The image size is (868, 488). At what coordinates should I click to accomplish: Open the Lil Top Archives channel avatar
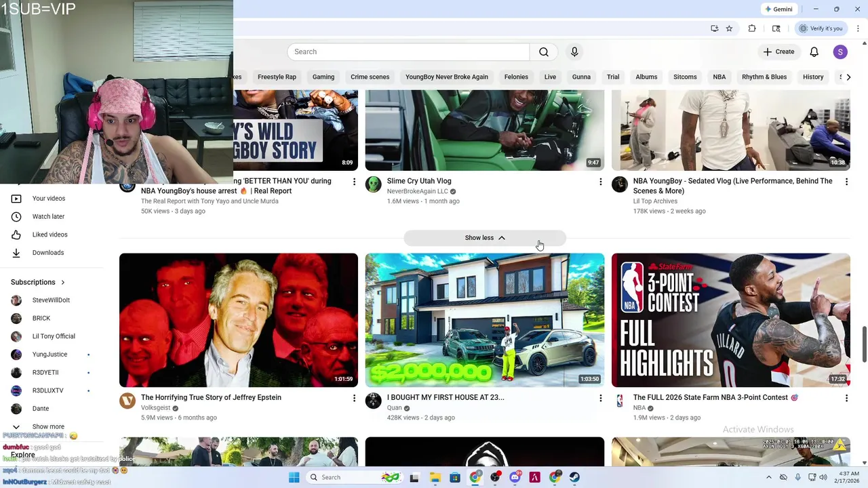click(x=620, y=184)
